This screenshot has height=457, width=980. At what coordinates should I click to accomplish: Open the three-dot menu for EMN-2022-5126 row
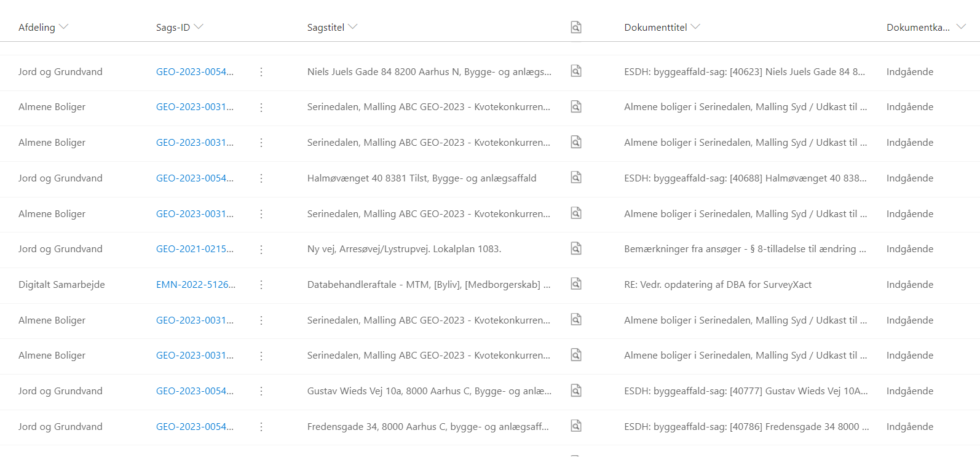pyautogui.click(x=261, y=285)
